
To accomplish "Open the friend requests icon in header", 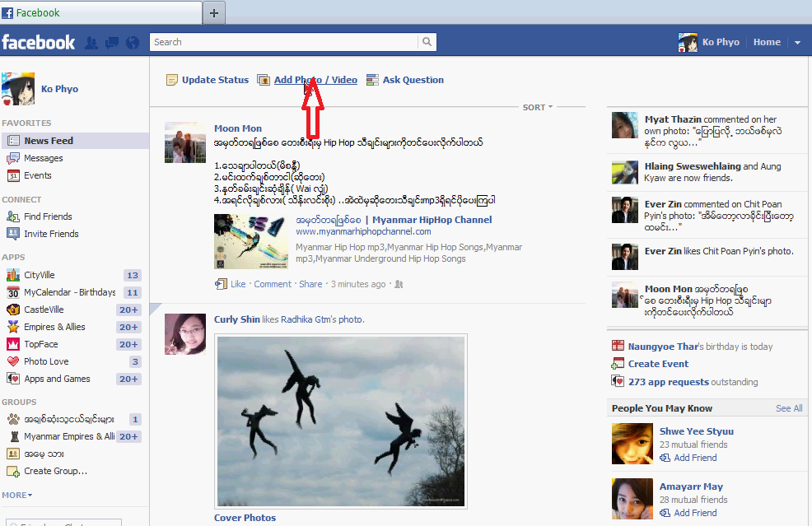I will pyautogui.click(x=91, y=43).
